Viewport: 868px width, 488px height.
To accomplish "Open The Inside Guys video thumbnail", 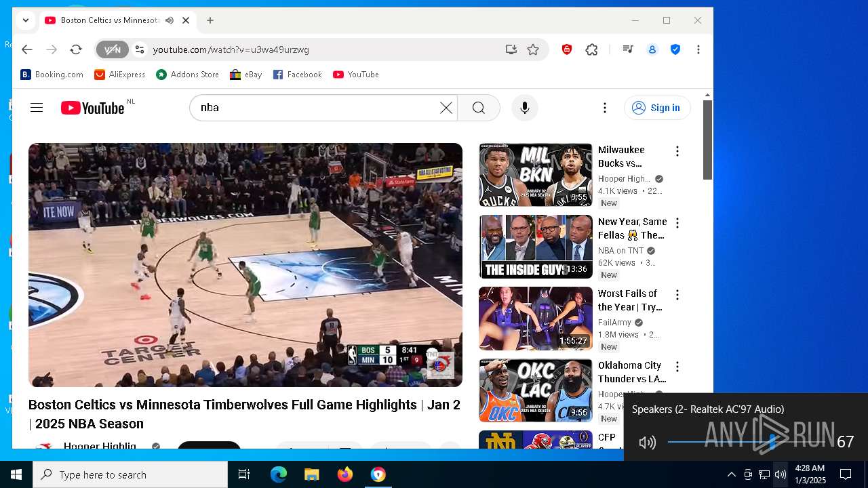I will point(536,247).
